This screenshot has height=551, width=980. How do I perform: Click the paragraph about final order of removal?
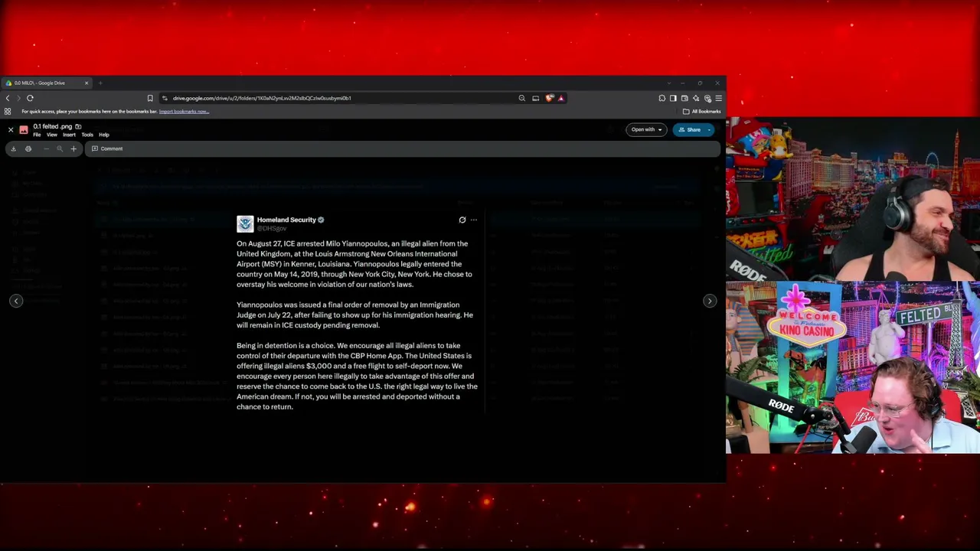(354, 315)
